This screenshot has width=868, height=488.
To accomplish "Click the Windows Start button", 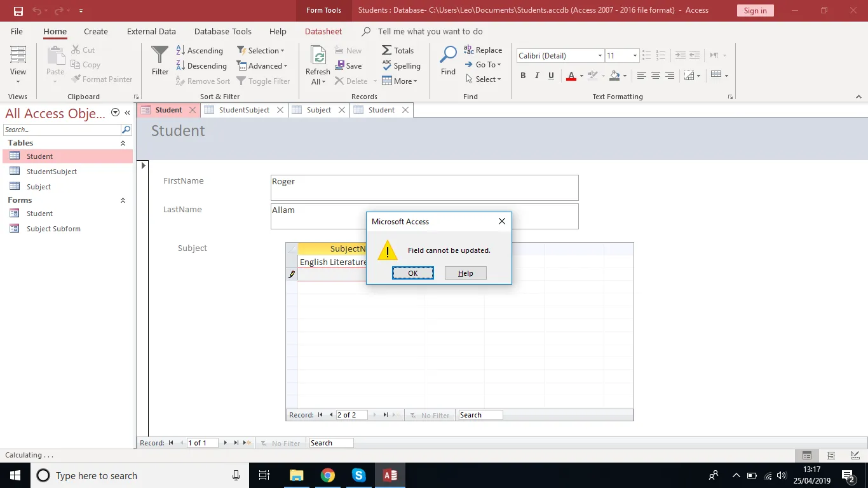I will [x=15, y=475].
